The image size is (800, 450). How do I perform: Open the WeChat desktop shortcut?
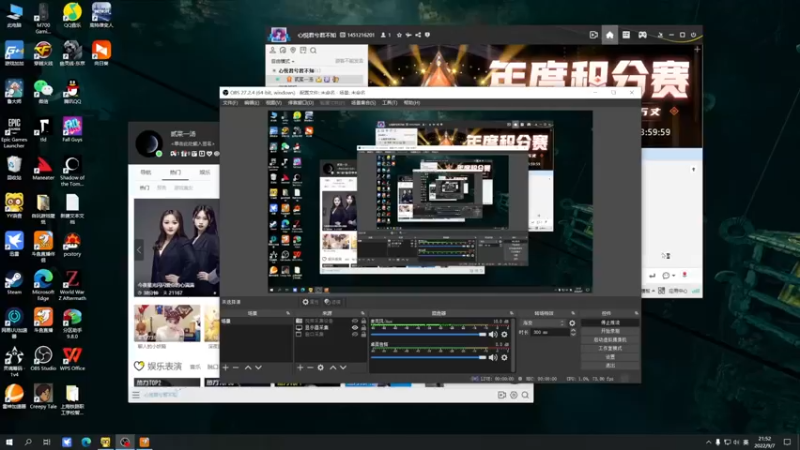coord(43,92)
